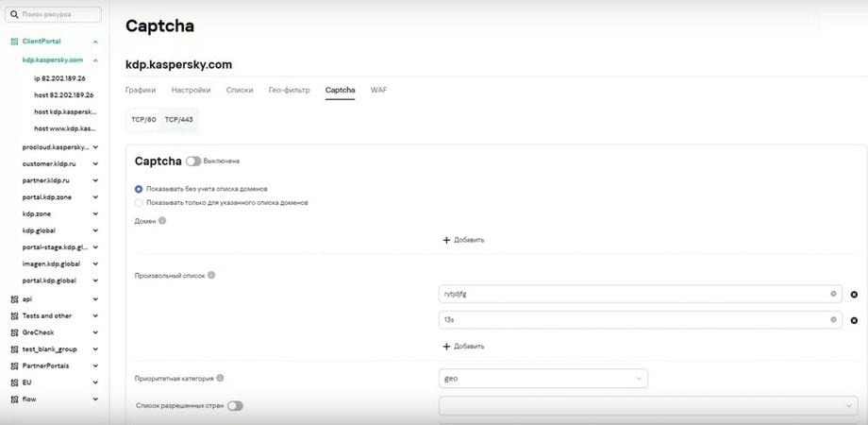Expand the PartnerPortals group

tap(96, 365)
